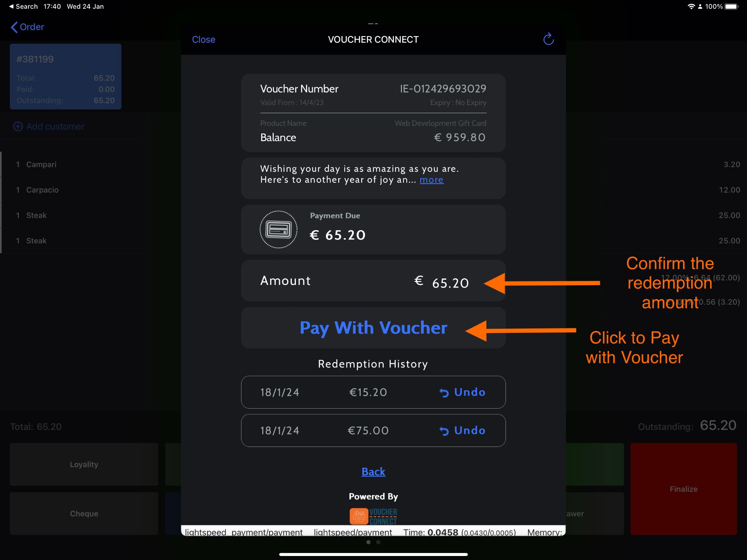Screen dimensions: 747x560
Task: Click the Back link below redemption history
Action: 373,472
